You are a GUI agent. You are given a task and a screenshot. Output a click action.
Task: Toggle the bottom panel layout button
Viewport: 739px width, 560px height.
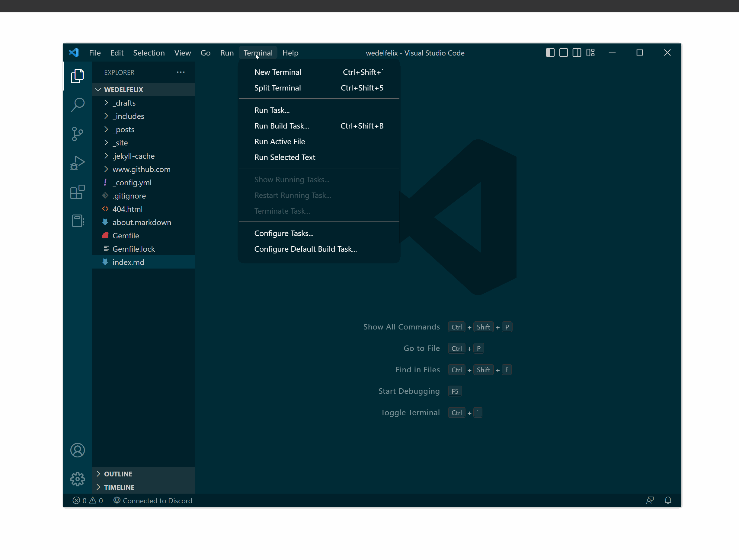(x=563, y=53)
